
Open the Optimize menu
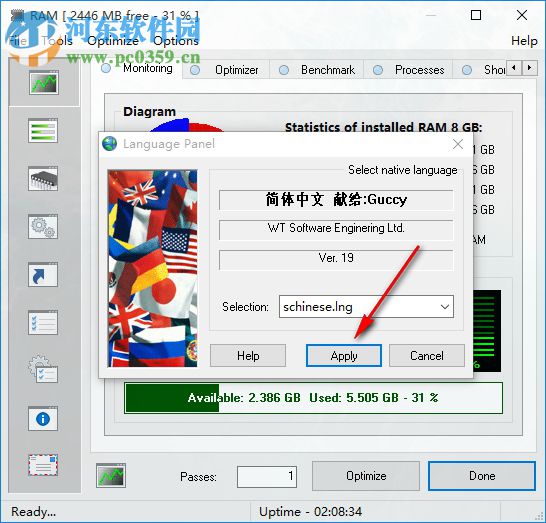coord(113,41)
